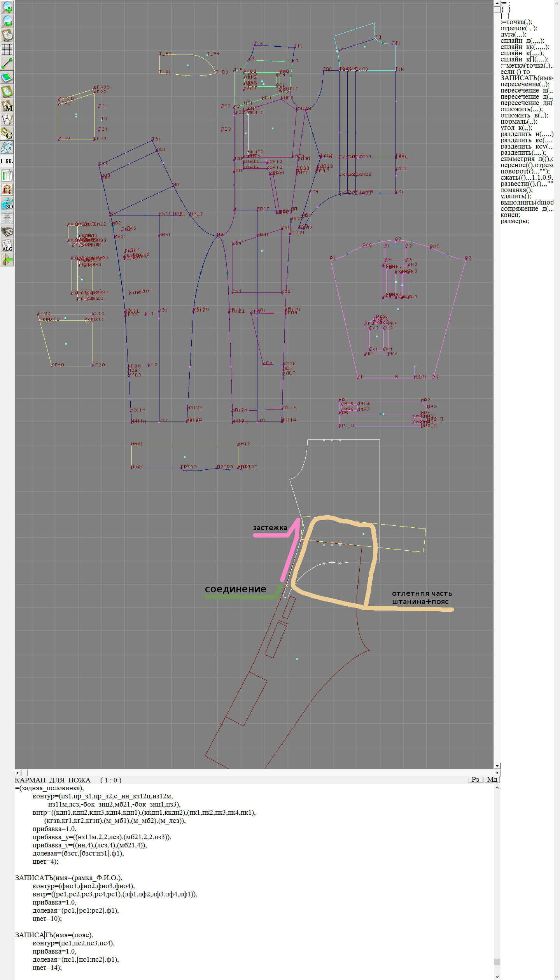Click the zoom out magnifier icon
560x980 pixels.
[7, 21]
